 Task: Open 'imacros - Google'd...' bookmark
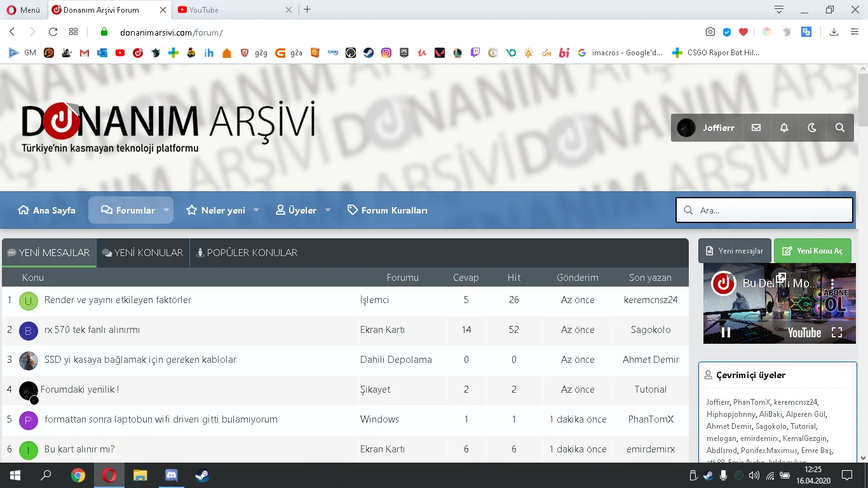point(620,53)
